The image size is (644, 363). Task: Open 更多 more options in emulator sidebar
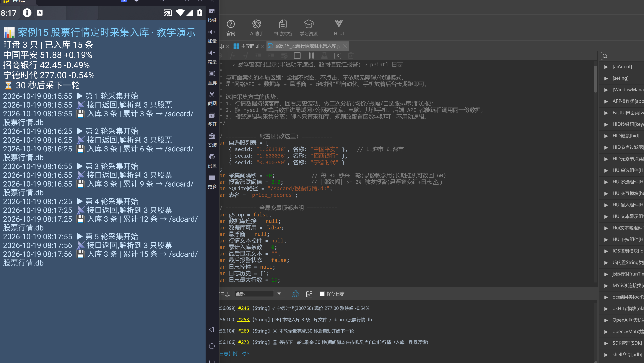(212, 182)
